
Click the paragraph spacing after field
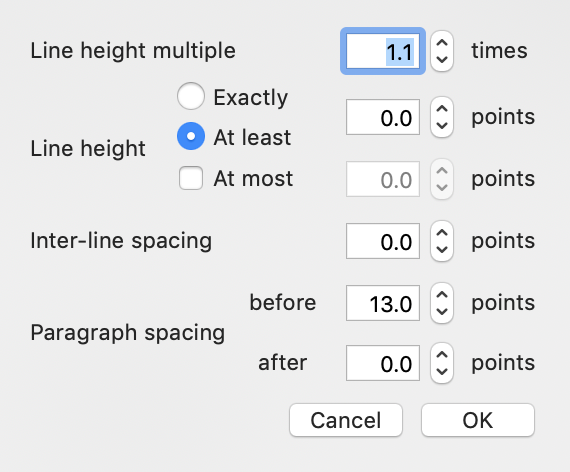pos(383,363)
